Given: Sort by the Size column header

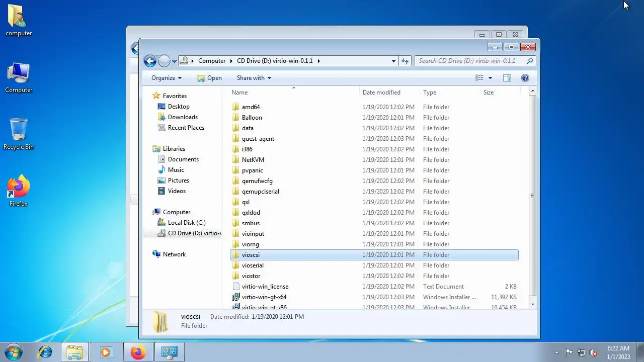Looking at the screenshot, I should pyautogui.click(x=500, y=93).
